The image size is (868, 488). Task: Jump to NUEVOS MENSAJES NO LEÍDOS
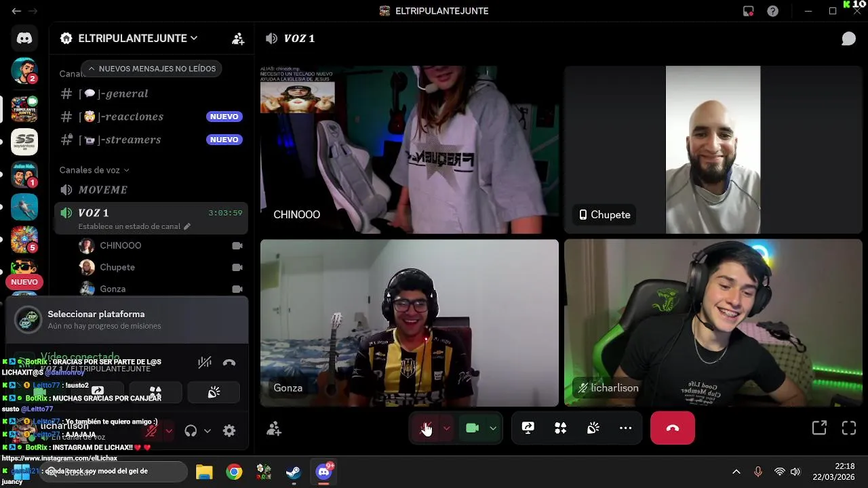tap(151, 68)
